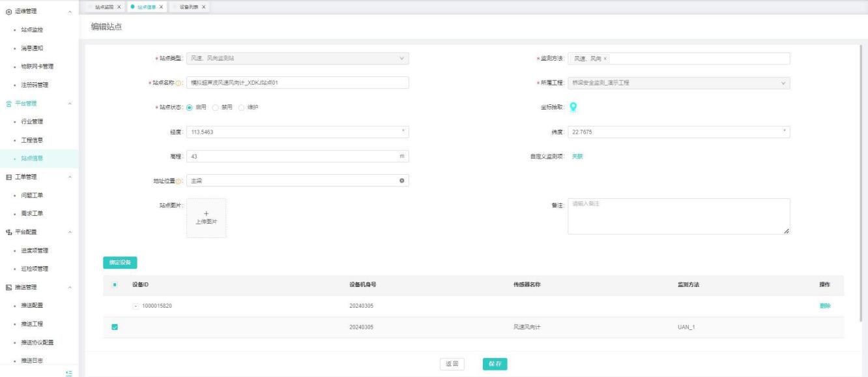Click the 删除 link for device 1000015820
Screen dimensions: 868x377
click(x=824, y=306)
